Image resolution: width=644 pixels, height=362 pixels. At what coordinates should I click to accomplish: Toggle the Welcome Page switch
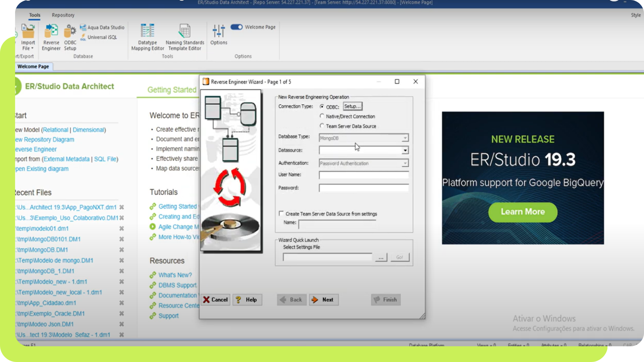click(236, 27)
